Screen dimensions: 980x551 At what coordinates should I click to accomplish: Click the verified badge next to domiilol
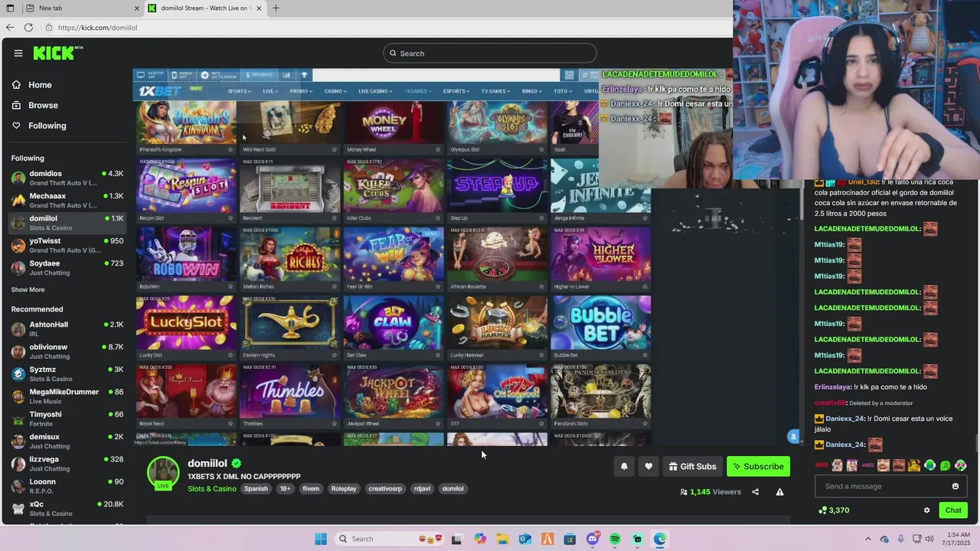237,463
